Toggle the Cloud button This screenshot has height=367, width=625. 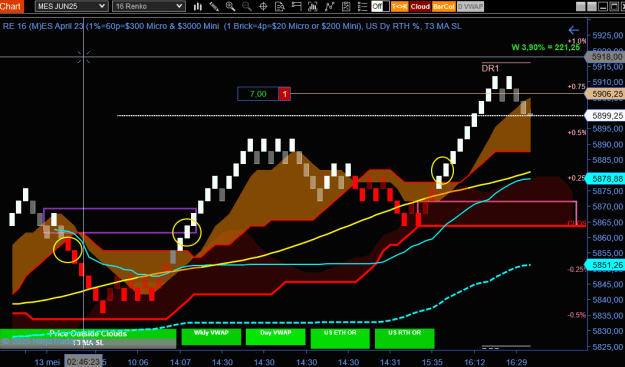420,6
